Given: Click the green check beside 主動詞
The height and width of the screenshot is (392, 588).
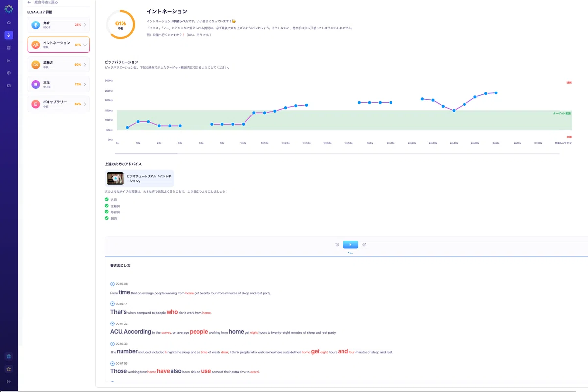Looking at the screenshot, I should tap(107, 206).
